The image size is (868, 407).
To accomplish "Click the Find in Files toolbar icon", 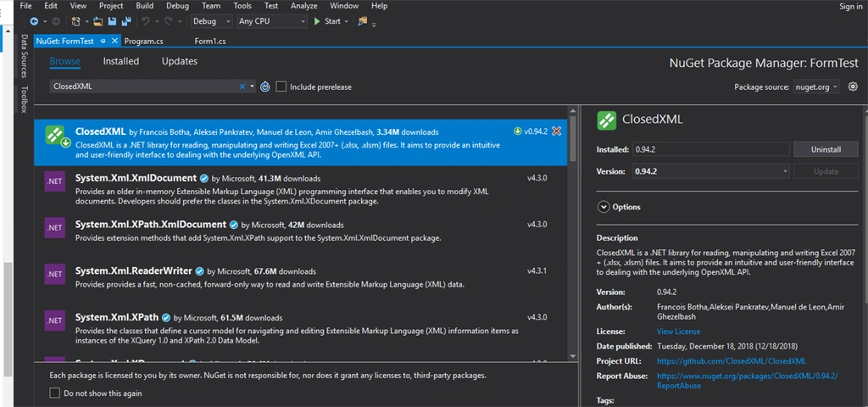I will point(363,21).
